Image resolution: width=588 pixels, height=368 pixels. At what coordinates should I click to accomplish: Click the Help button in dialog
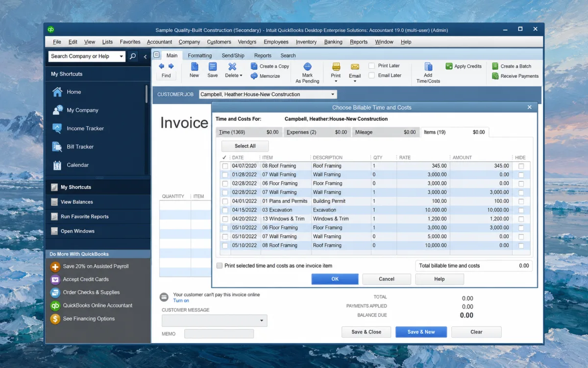click(440, 279)
